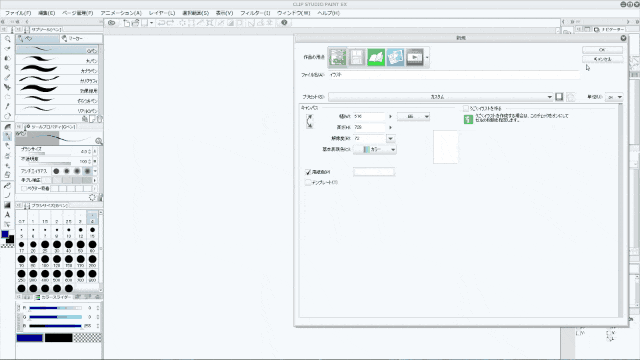Click the New file toolbar icon
Screen dimensions: 640x360
[127, 23]
